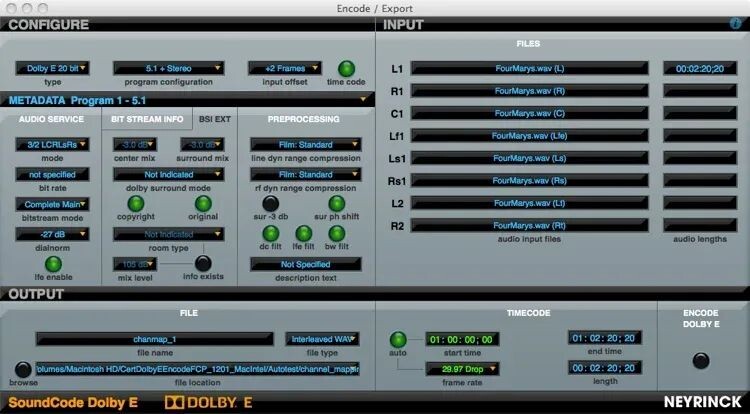The height and width of the screenshot is (414, 750).
Task: Open the program configuration 5.1 + Stereo dropdown
Action: tap(168, 68)
